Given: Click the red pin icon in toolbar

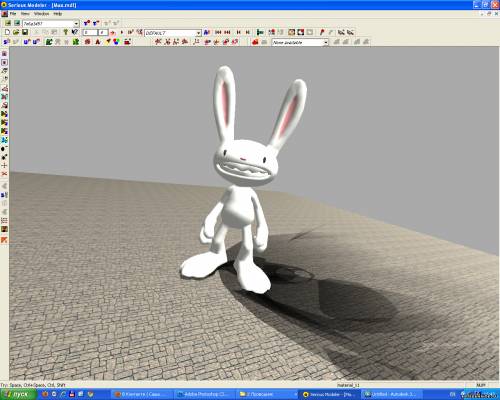Looking at the screenshot, I should (x=322, y=32).
